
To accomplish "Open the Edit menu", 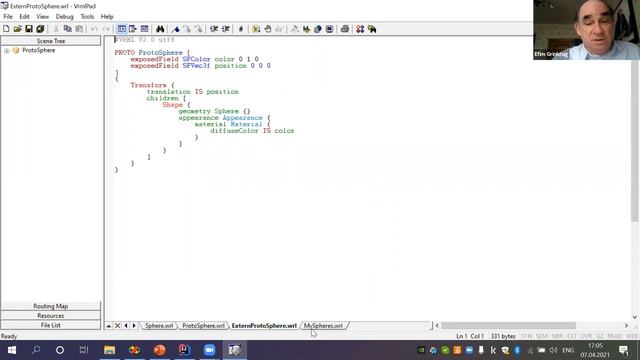I will tap(24, 17).
